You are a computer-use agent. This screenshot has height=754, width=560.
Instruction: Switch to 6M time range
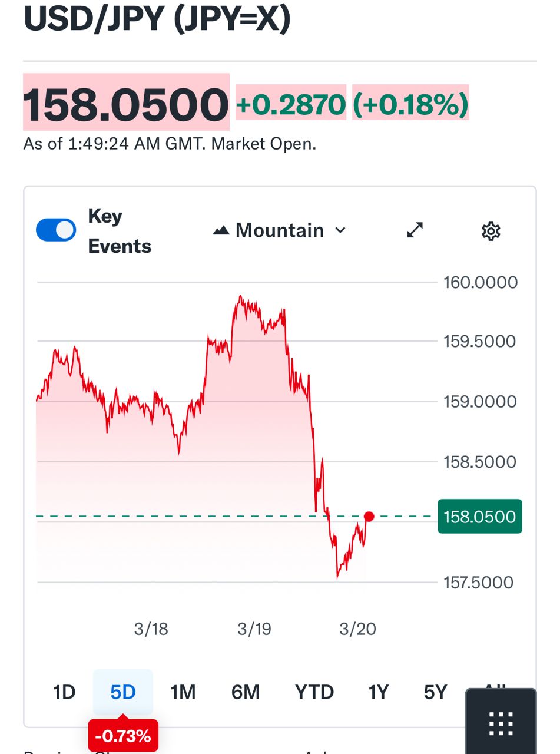tap(246, 692)
